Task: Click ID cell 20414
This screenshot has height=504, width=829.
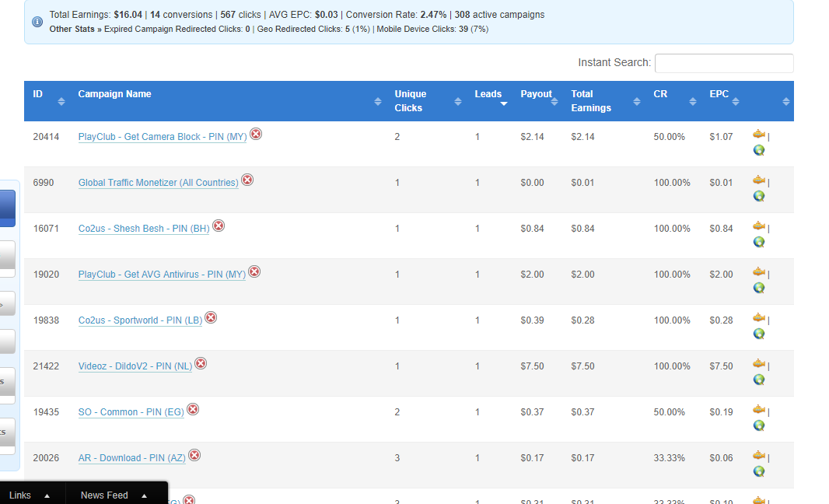Action: [x=46, y=136]
